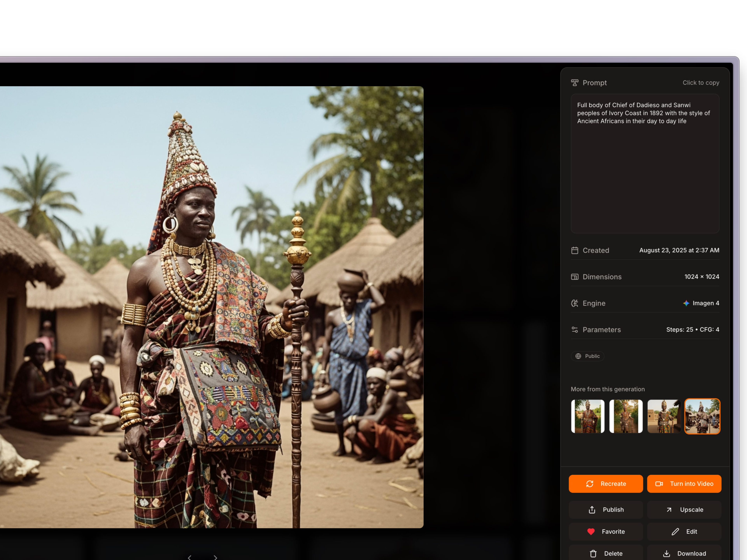747x560 pixels.
Task: Click the trash icon on Delete
Action: click(593, 553)
